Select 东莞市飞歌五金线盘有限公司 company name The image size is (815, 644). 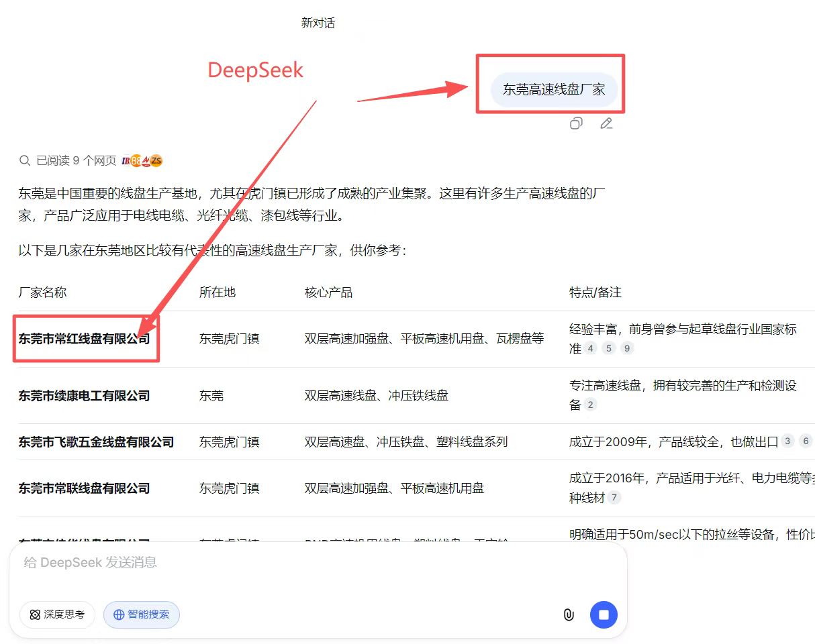point(96,442)
